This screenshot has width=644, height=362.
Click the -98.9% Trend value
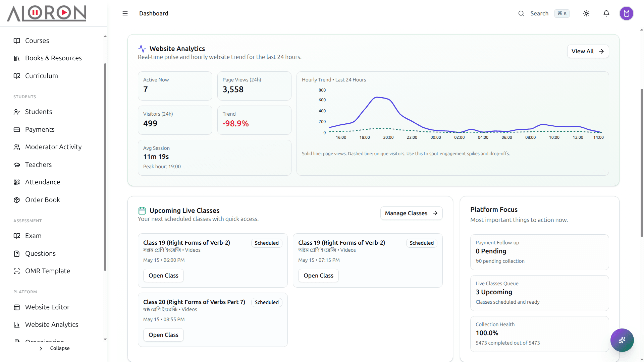pyautogui.click(x=235, y=124)
